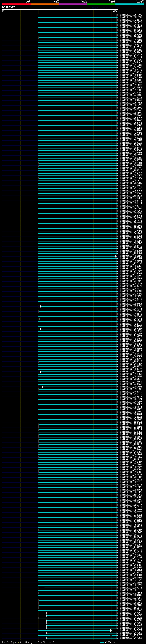Select label UniRef100_A9PHD4
Screen dimensions: 146x644
131,254
